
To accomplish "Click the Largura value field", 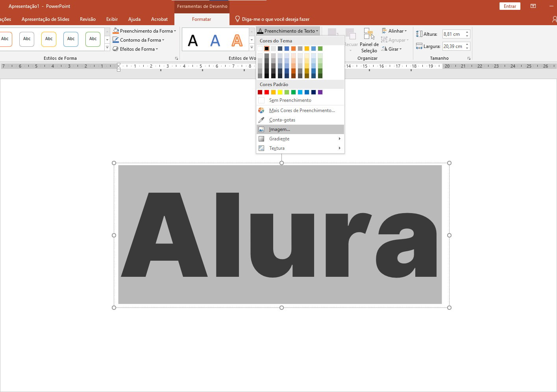I will tap(453, 46).
